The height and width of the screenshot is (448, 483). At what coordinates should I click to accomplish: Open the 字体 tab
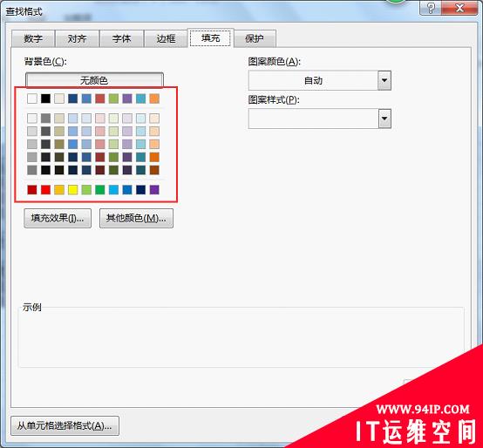(122, 38)
